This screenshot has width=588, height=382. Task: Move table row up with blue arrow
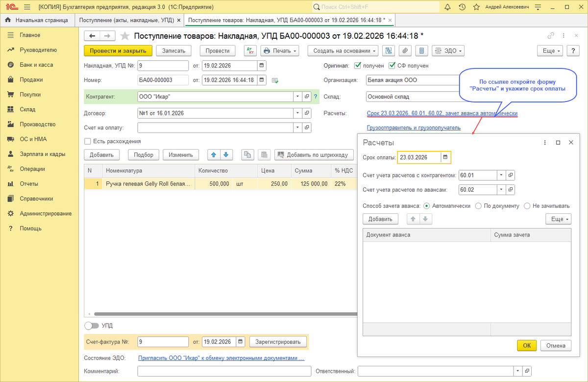click(214, 155)
